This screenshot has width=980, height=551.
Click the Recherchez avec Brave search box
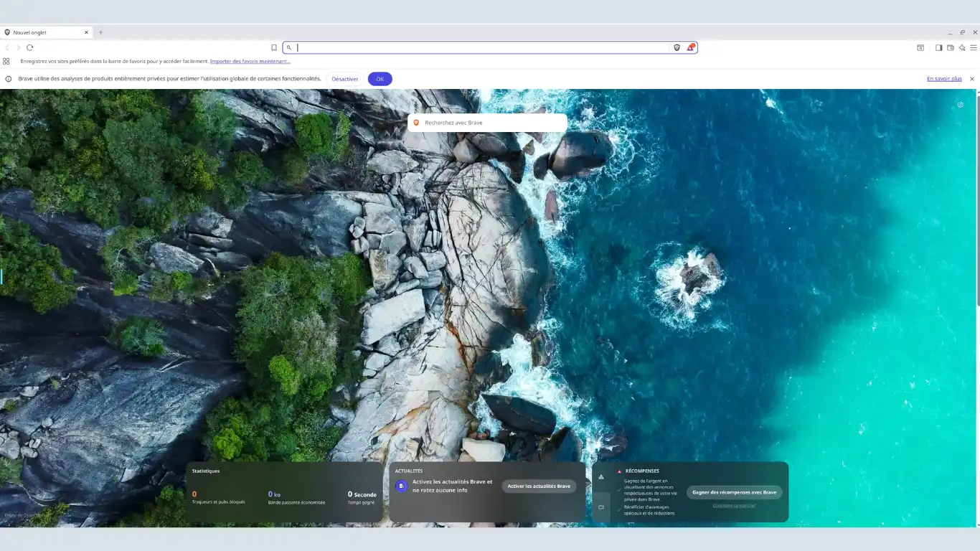[488, 123]
